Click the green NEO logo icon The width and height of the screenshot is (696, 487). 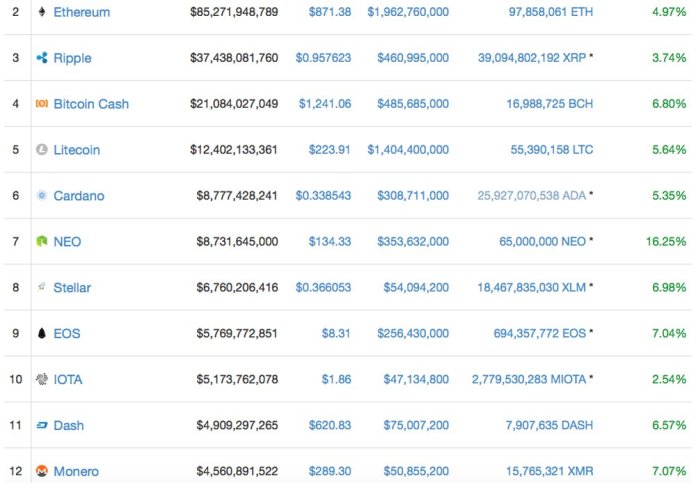(41, 242)
